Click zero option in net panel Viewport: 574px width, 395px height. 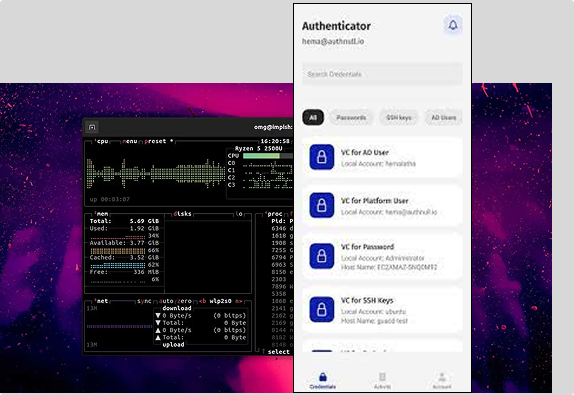pos(184,301)
